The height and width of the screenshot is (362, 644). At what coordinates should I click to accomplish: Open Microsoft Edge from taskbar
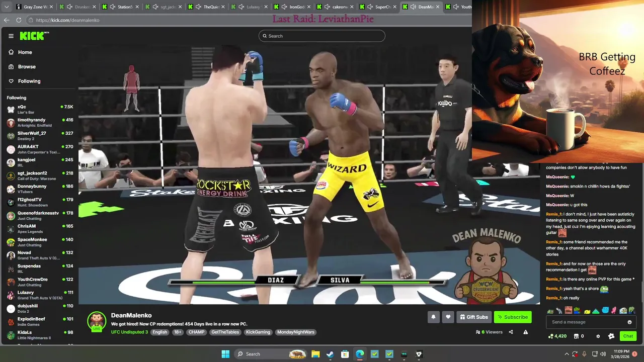pos(360,354)
